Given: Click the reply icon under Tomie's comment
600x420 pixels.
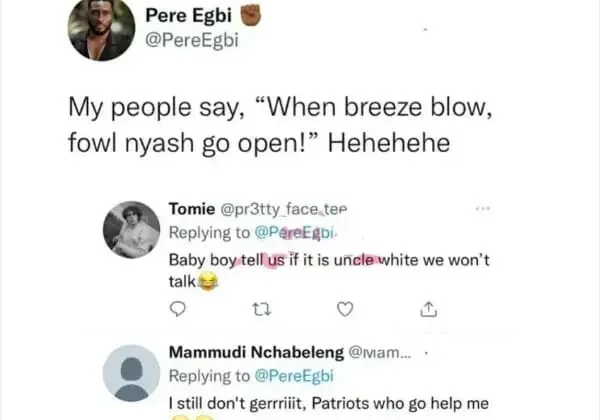Looking at the screenshot, I should 176,309.
